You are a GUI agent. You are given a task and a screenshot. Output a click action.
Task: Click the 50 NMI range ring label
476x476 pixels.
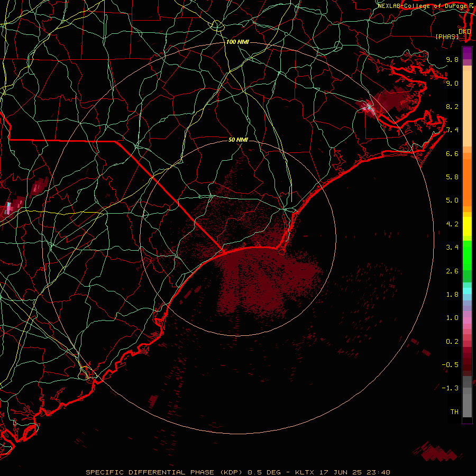[x=238, y=140]
